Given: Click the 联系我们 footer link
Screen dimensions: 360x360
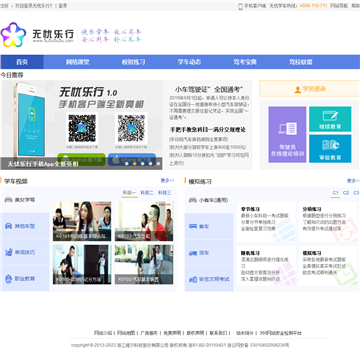Looking at the screenshot, I should pos(218,333).
